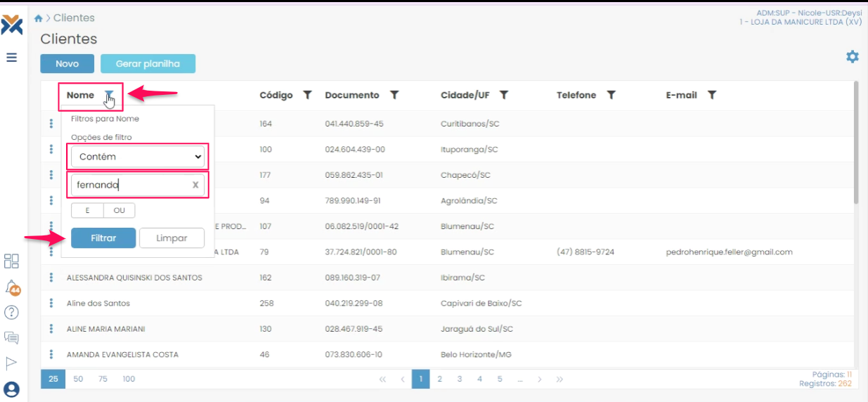Screen dimensions: 868x402
Task: Click the Filtrar button
Action: (x=103, y=238)
